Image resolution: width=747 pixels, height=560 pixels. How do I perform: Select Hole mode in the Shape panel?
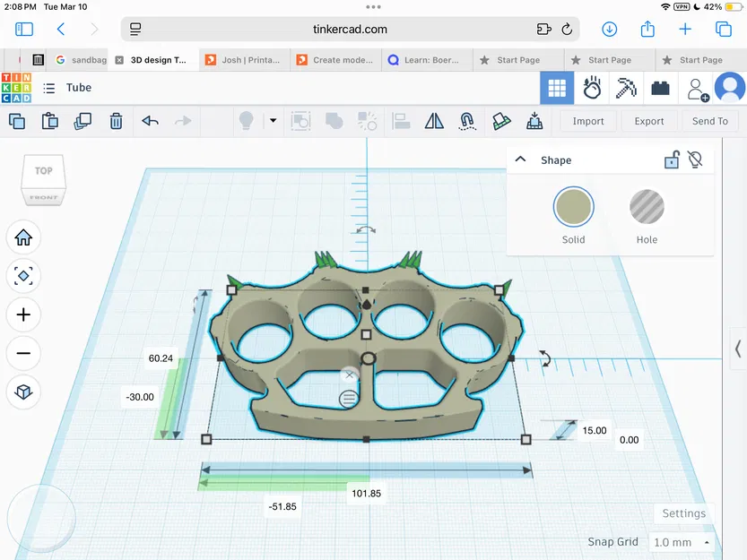tap(647, 207)
